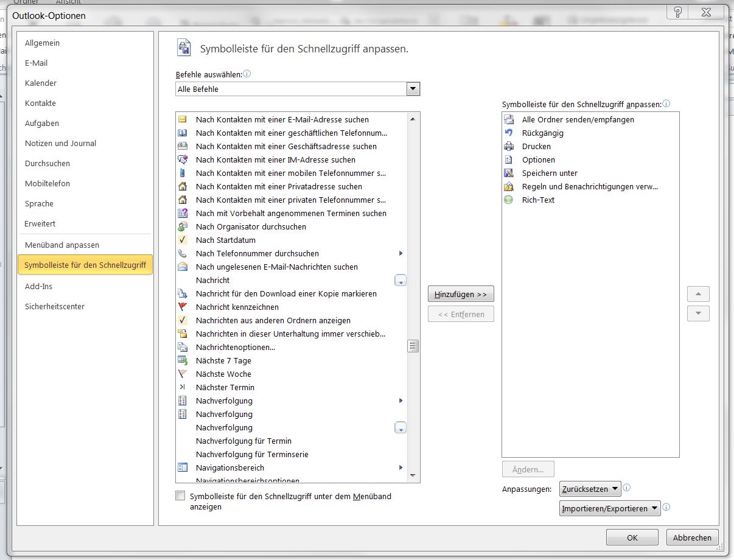Viewport: 734px width, 560px height.
Task: Click icon beside mit Vorbehalt angenommenen Terminen
Action: [183, 213]
